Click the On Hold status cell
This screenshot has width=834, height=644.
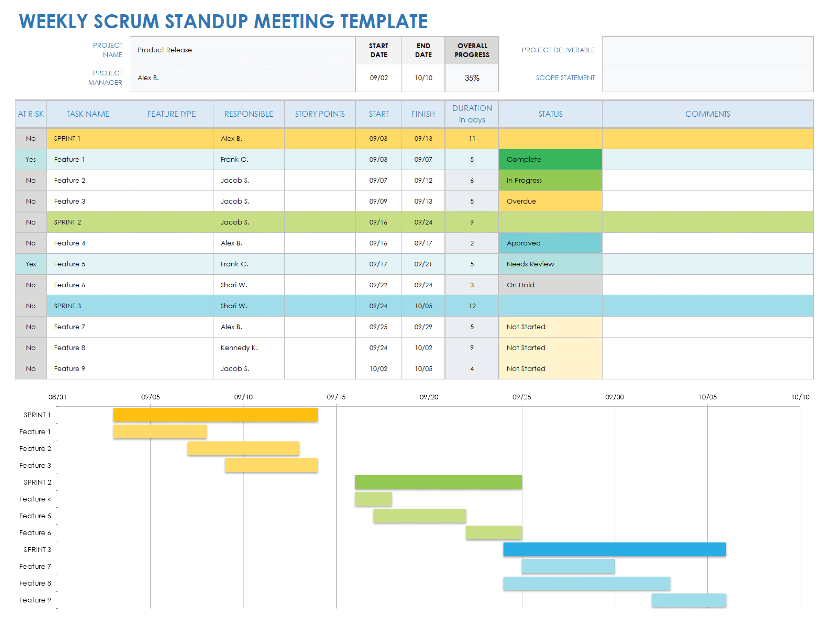coord(550,285)
